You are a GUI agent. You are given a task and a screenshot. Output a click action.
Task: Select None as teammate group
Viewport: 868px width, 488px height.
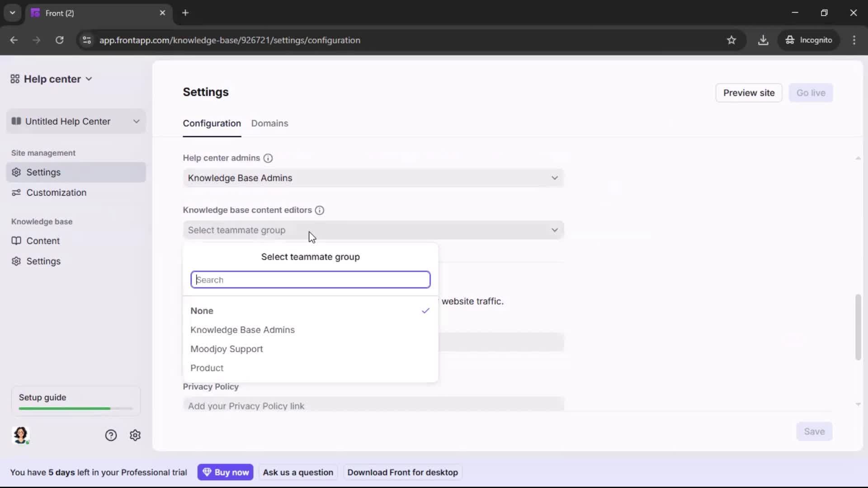202,311
